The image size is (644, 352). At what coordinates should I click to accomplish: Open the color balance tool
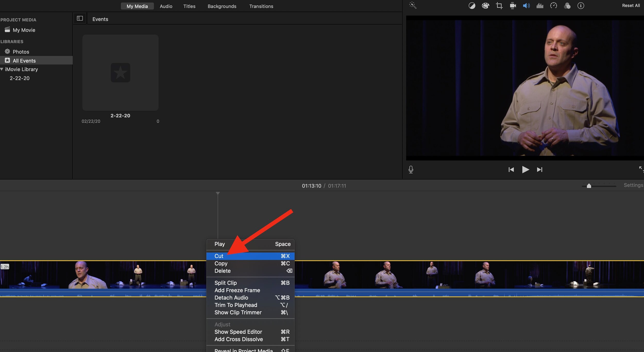(x=472, y=6)
